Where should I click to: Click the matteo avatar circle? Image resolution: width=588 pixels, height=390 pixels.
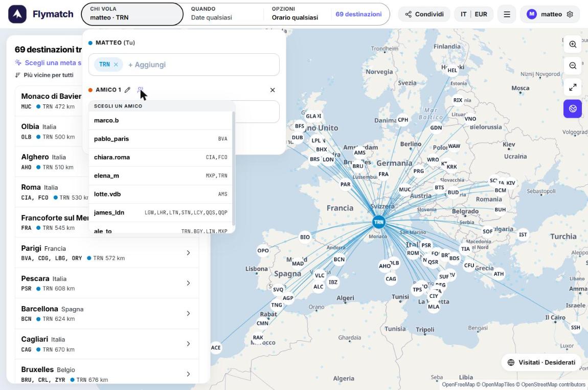point(531,14)
